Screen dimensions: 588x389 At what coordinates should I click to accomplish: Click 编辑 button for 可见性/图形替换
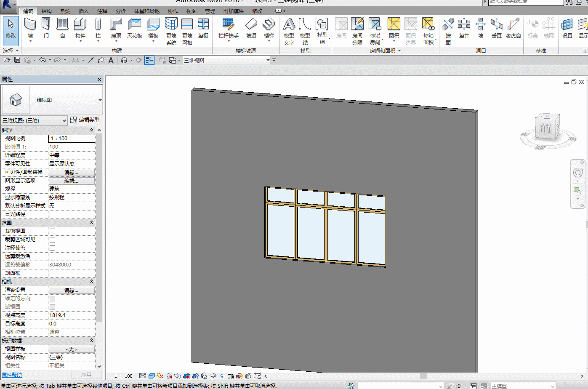[x=72, y=172]
